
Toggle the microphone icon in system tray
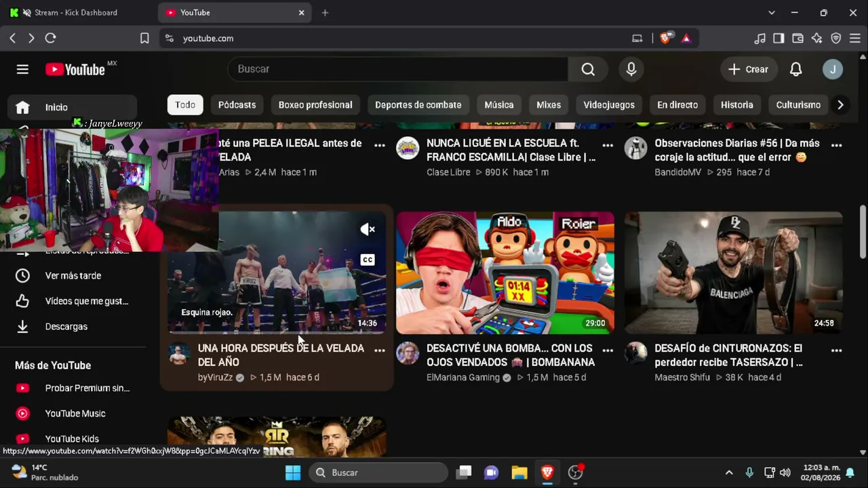(x=749, y=472)
